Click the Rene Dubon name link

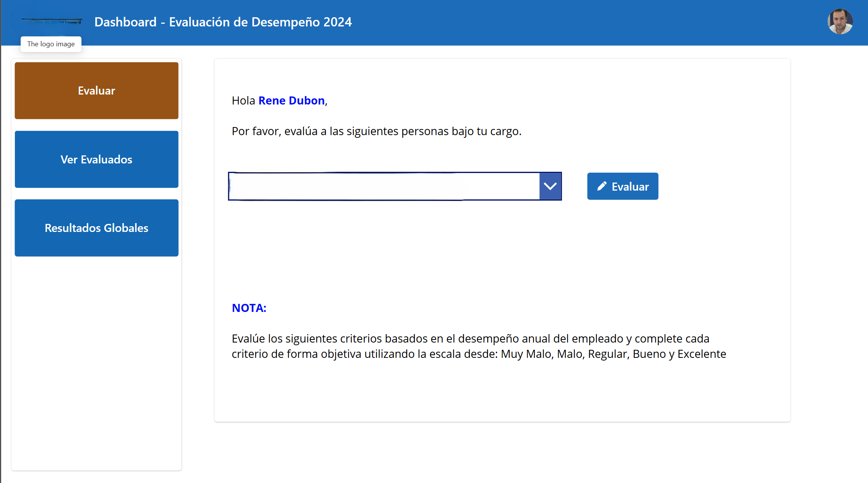tap(291, 100)
